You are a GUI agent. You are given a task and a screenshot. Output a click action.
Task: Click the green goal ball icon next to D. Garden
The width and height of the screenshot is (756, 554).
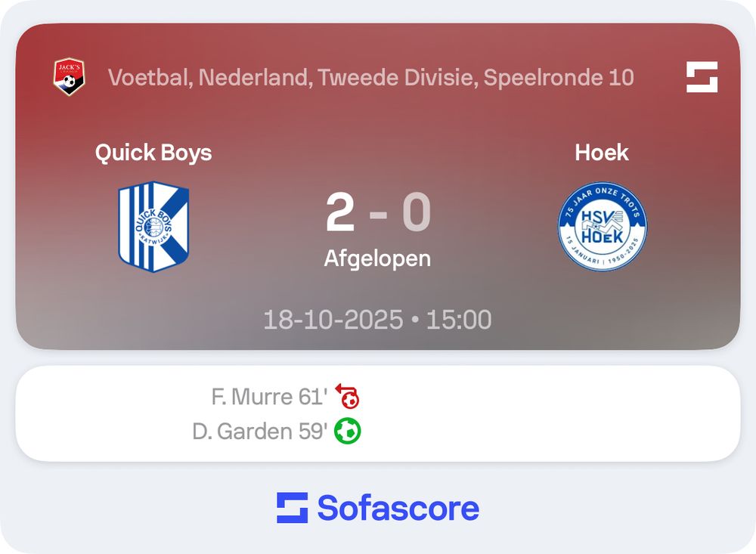347,431
